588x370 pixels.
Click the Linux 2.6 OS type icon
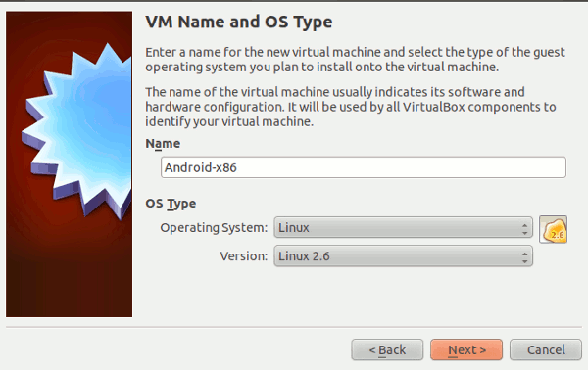point(553,229)
